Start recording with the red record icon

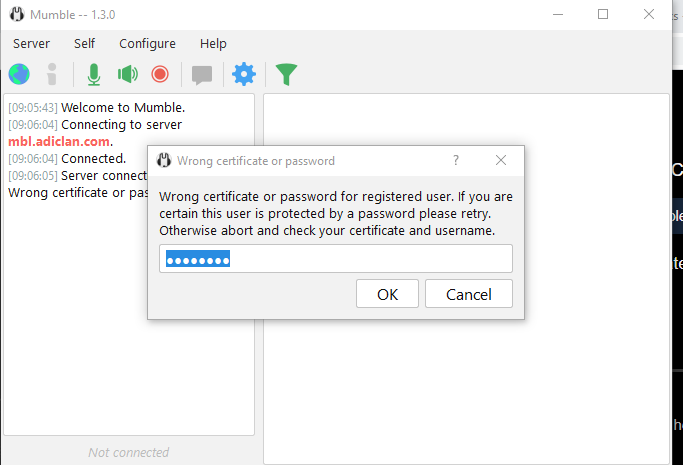160,74
